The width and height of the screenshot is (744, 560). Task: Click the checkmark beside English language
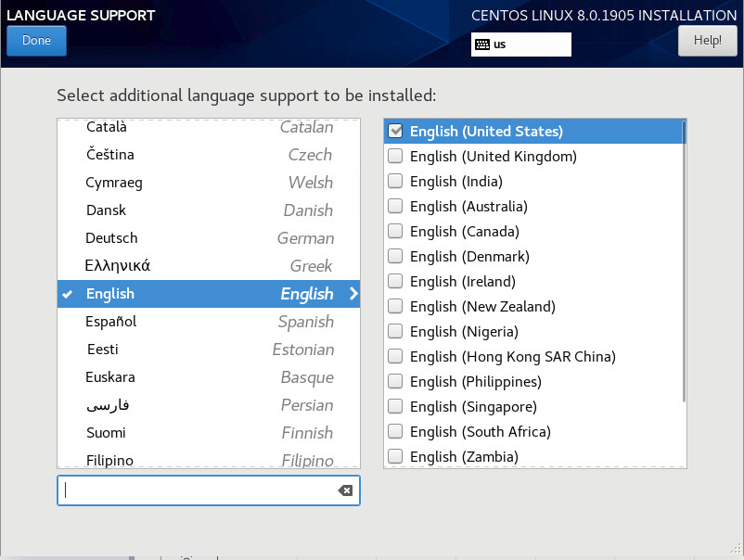[x=68, y=294]
